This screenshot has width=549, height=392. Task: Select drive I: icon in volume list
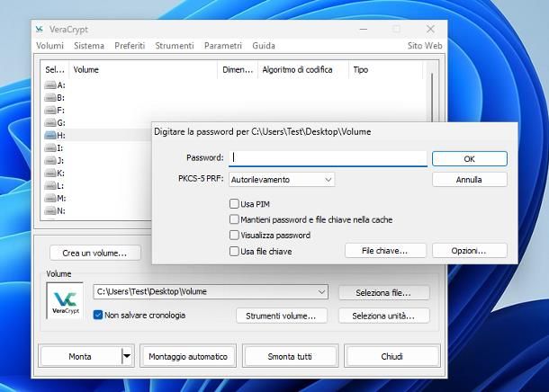click(x=50, y=148)
